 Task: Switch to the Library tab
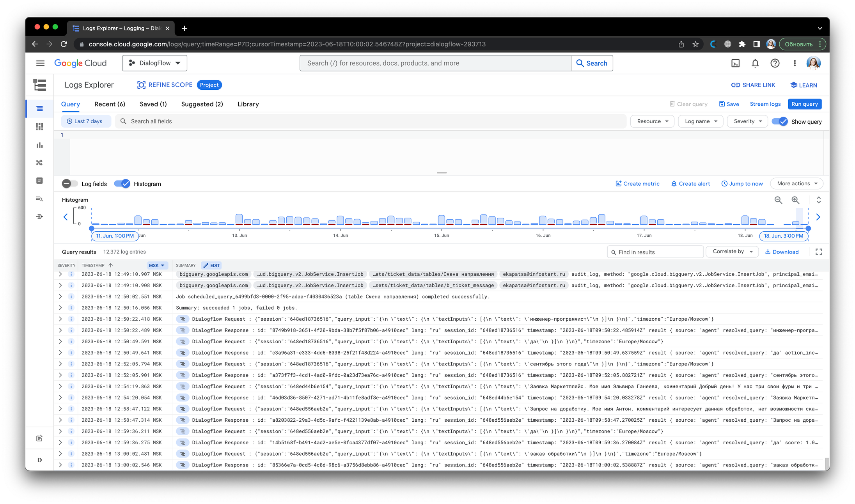click(248, 104)
